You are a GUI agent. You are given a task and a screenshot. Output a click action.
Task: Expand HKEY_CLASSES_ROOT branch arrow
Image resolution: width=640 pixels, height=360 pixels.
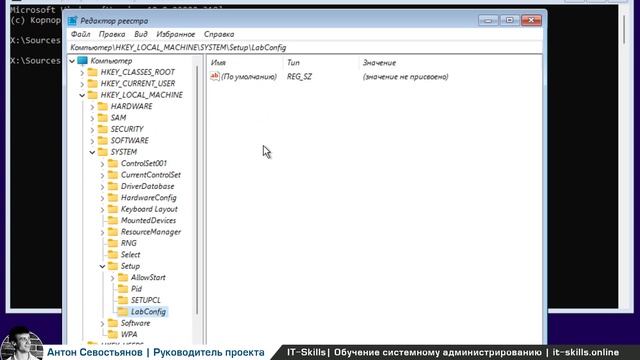[82, 73]
